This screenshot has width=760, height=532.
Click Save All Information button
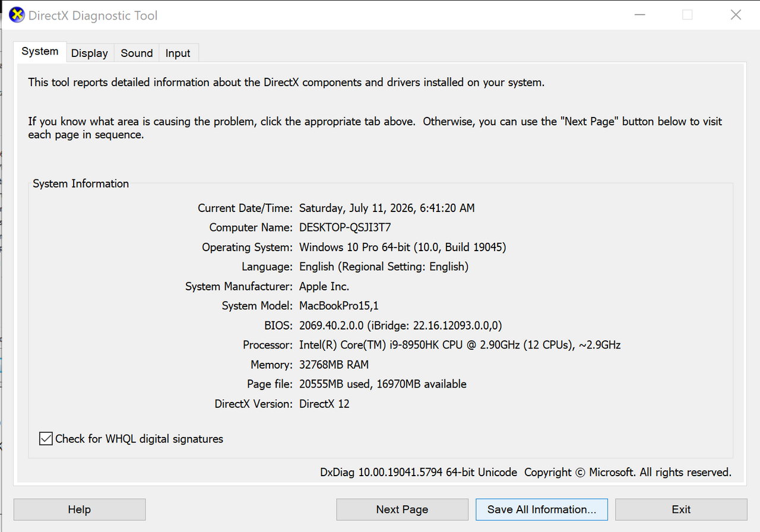coord(541,509)
